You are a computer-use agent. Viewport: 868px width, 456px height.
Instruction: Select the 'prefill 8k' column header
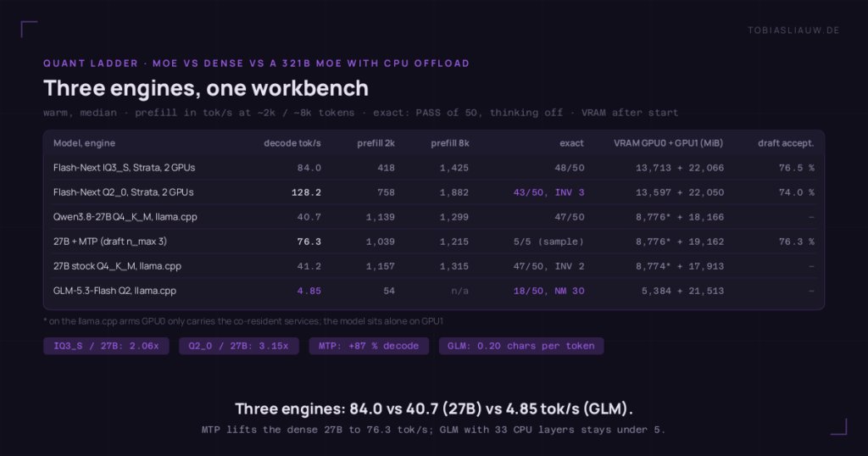click(x=450, y=143)
